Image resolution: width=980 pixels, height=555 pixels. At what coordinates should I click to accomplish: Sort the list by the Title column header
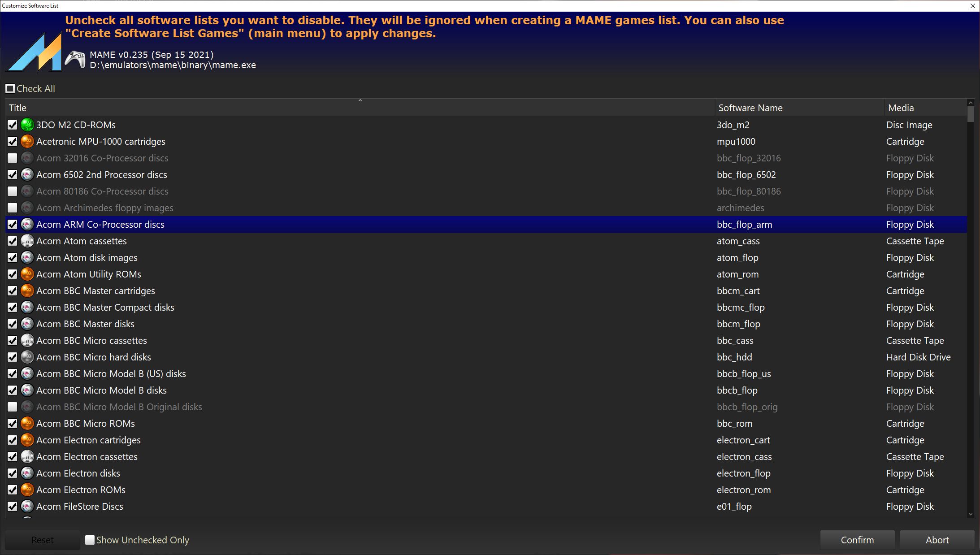click(359, 108)
